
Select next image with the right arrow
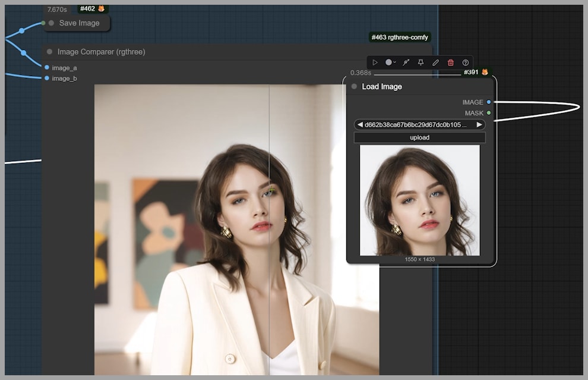pyautogui.click(x=479, y=125)
